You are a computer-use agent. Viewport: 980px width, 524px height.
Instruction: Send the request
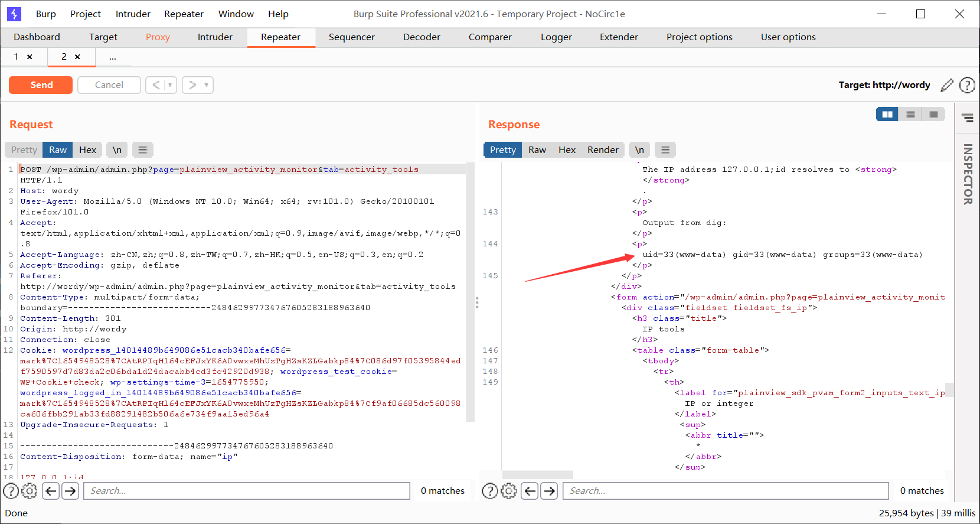click(41, 85)
